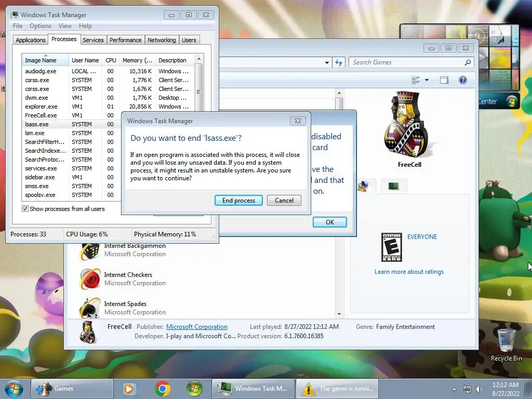Screen dimensions: 532x399
Task: Open Learn more about ratings link
Action: (x=409, y=272)
